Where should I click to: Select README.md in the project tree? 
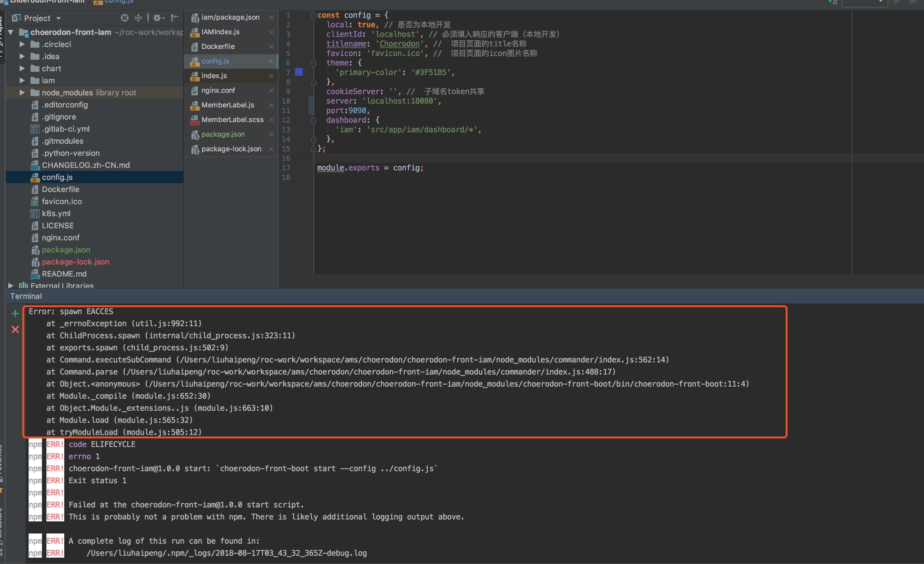tap(64, 274)
